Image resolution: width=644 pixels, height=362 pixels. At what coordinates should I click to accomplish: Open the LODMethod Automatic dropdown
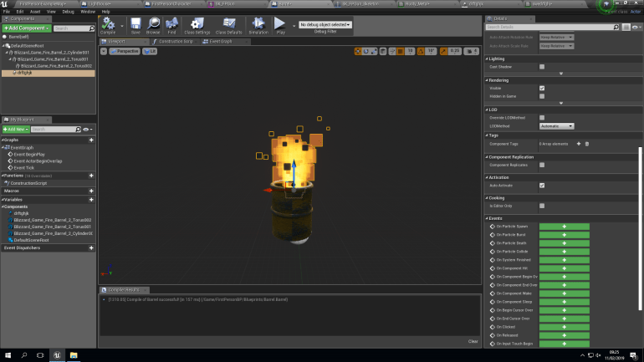point(556,126)
